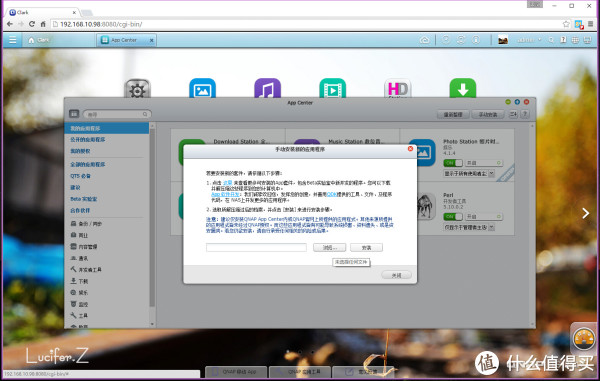Select 下载 category in sidebar
The height and width of the screenshot is (381, 600).
(79, 281)
